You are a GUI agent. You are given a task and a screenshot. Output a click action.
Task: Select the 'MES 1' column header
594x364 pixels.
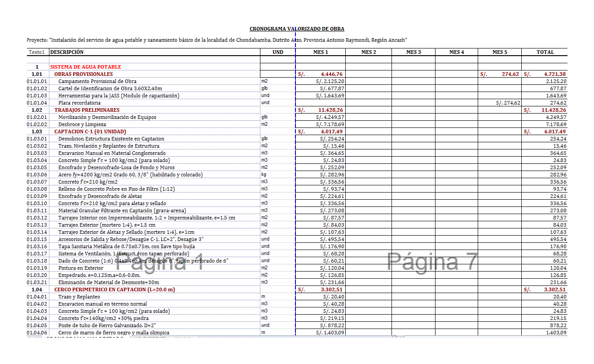coord(321,52)
